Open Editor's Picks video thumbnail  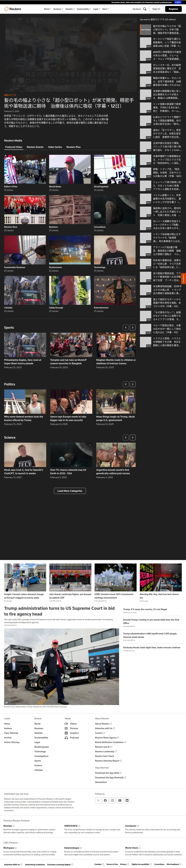click(25, 169)
